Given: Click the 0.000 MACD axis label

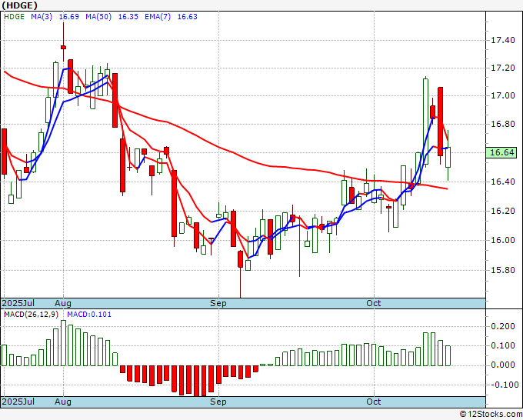Looking at the screenshot, I should pyautogui.click(x=503, y=365).
